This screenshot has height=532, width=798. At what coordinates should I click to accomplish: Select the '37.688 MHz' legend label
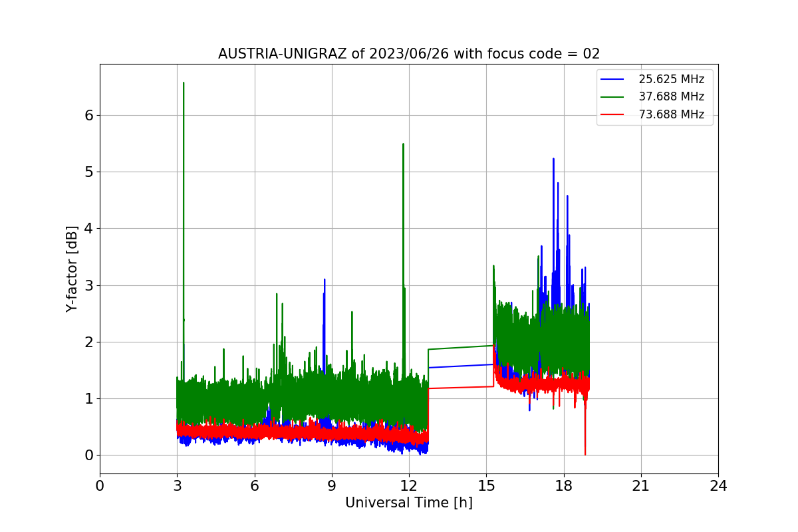671,96
